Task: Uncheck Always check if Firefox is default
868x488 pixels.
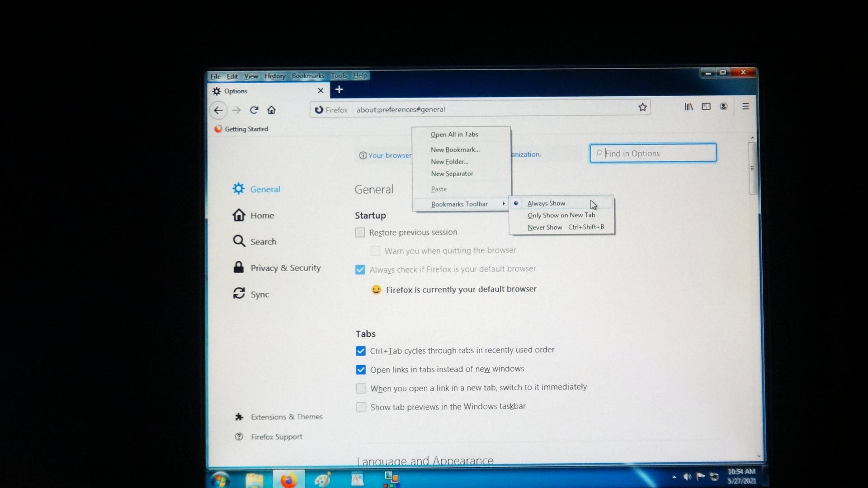Action: pos(360,270)
